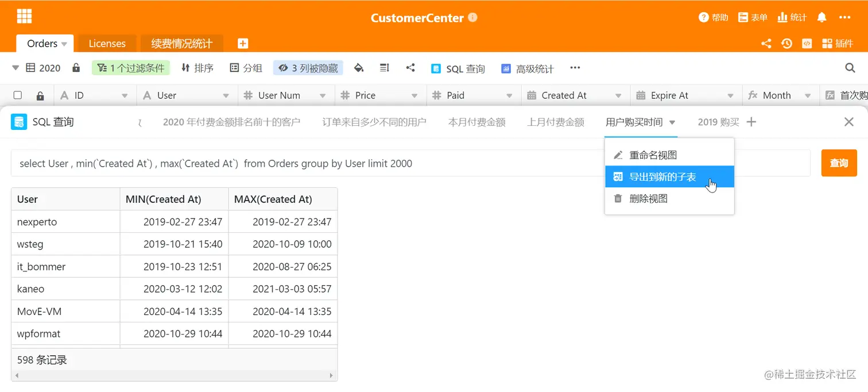868x392 pixels.
Task: Select the wpformat user cell
Action: [65, 334]
